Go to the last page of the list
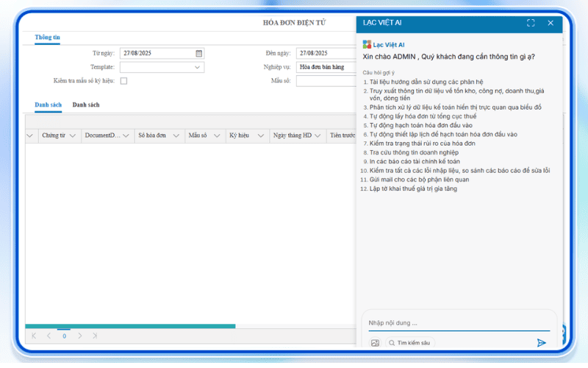 coord(95,336)
